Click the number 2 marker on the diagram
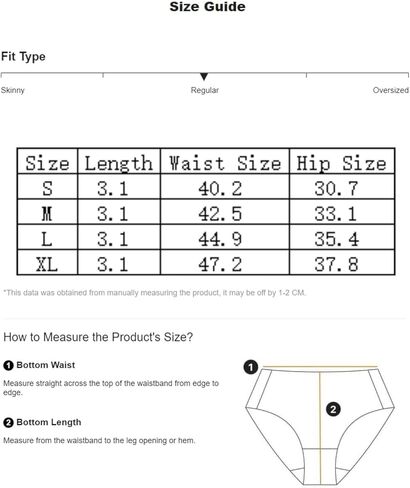Viewport: 410px width, 488px height. coord(333,409)
